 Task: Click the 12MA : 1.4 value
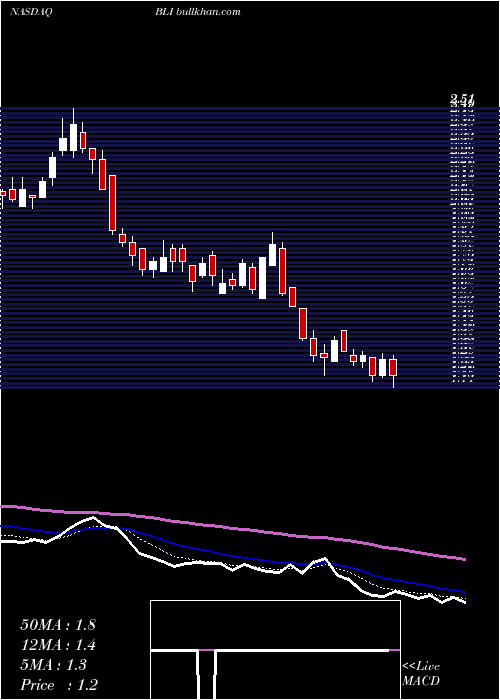pyautogui.click(x=58, y=645)
